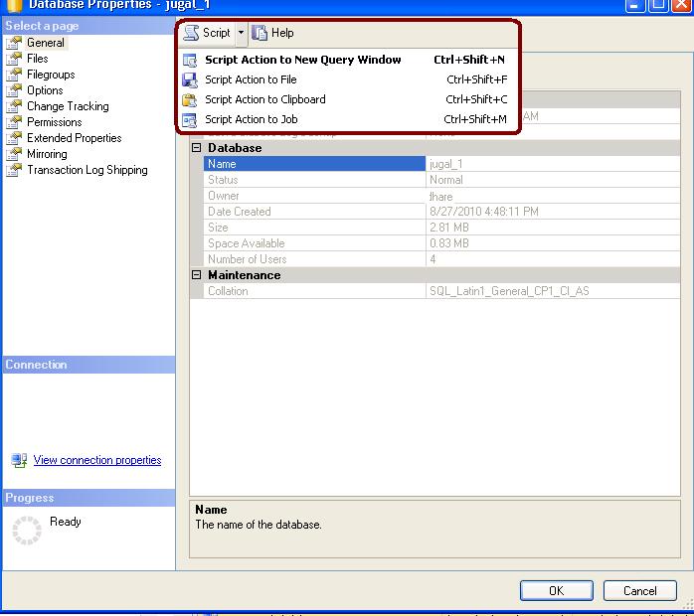Screen dimensions: 694x616
Task: Go to the Permissions page
Action: (x=54, y=122)
